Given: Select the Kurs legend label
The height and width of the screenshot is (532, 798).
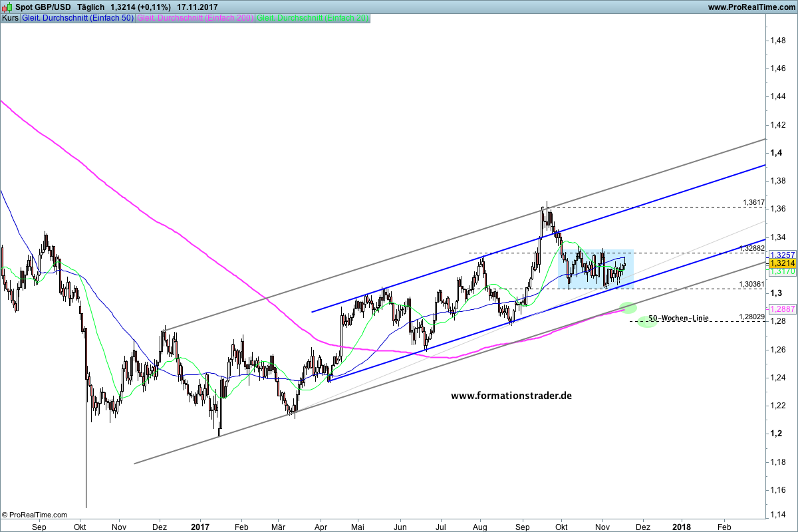Looking at the screenshot, I should click(10, 18).
